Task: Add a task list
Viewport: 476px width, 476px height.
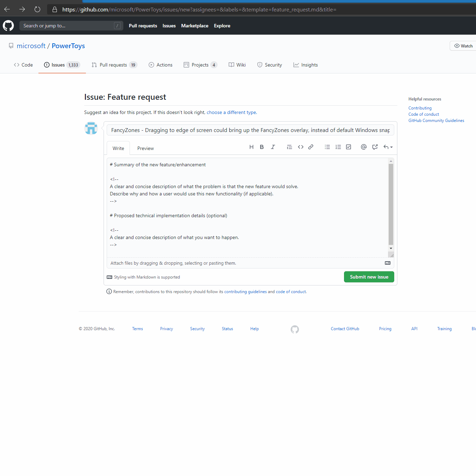Action: 349,147
